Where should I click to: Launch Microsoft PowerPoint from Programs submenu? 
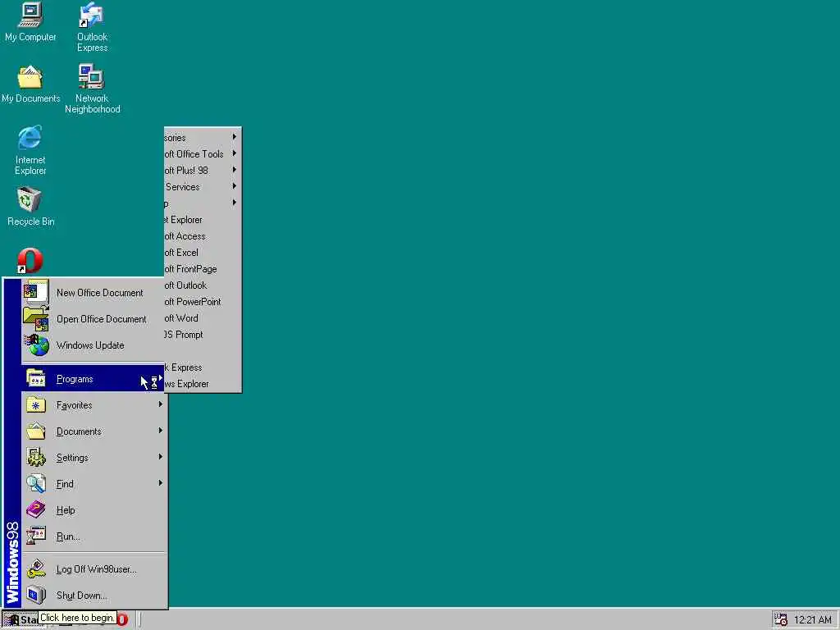pyautogui.click(x=203, y=302)
